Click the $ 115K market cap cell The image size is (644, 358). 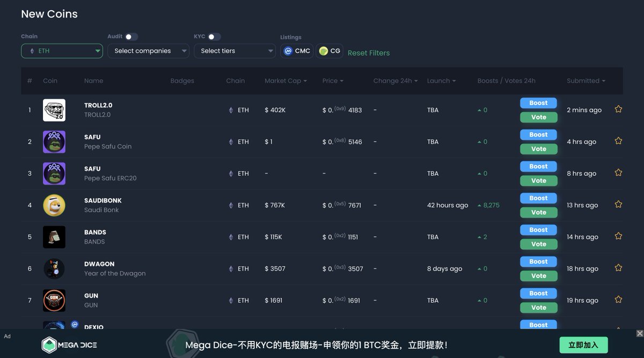273,237
